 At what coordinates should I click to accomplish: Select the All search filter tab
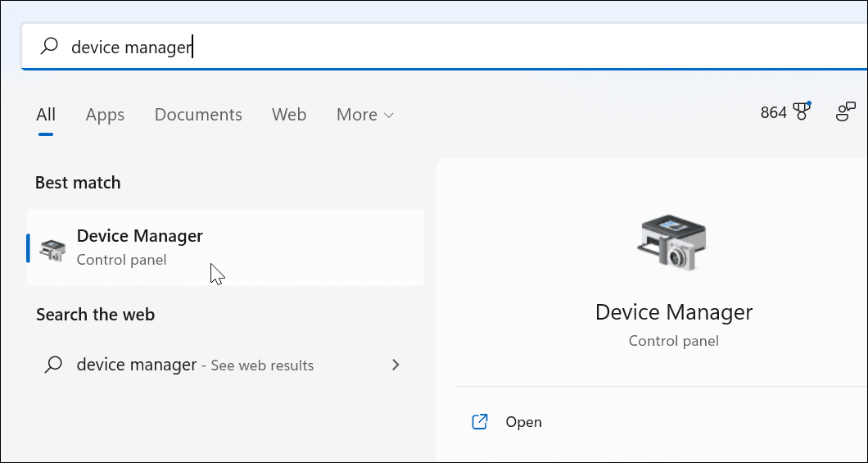coord(46,115)
